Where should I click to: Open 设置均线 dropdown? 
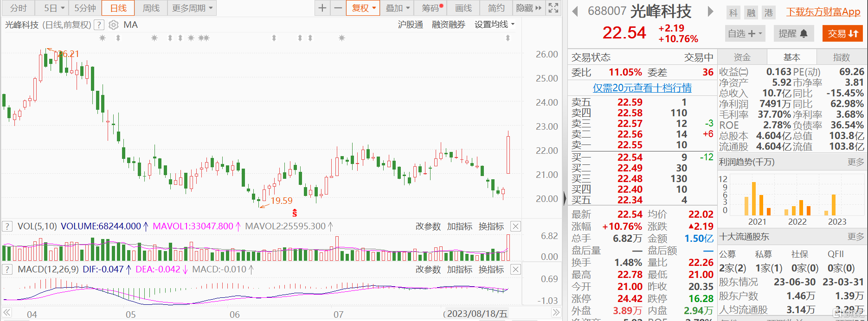pos(495,25)
